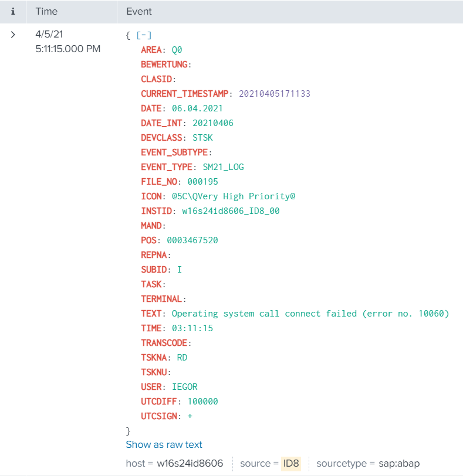Image resolution: width=463 pixels, height=476 pixels.
Task: Click DEVCLASS value STSK
Action: click(x=202, y=138)
